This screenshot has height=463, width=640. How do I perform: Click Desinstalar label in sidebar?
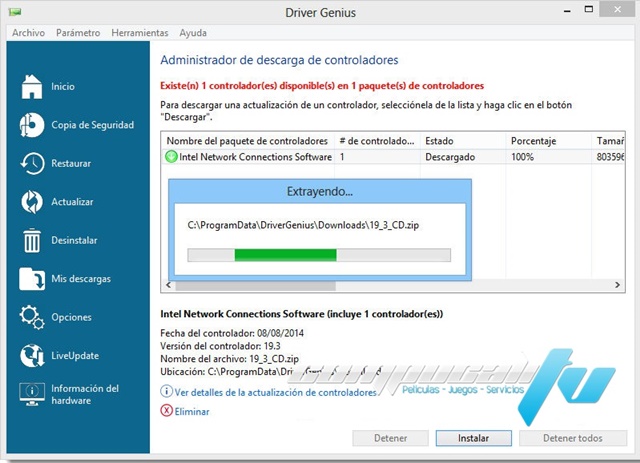tap(74, 240)
